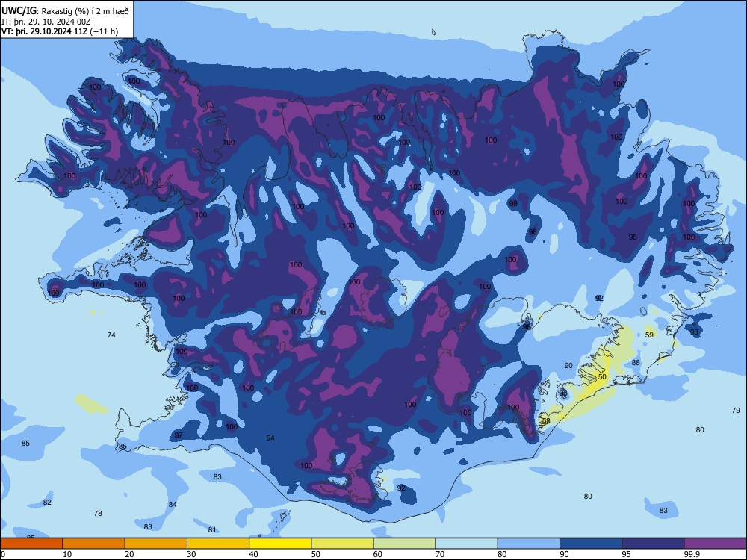The width and height of the screenshot is (747, 560).
Task: Click the '99.9' legend tick label
Action: pyautogui.click(x=691, y=554)
